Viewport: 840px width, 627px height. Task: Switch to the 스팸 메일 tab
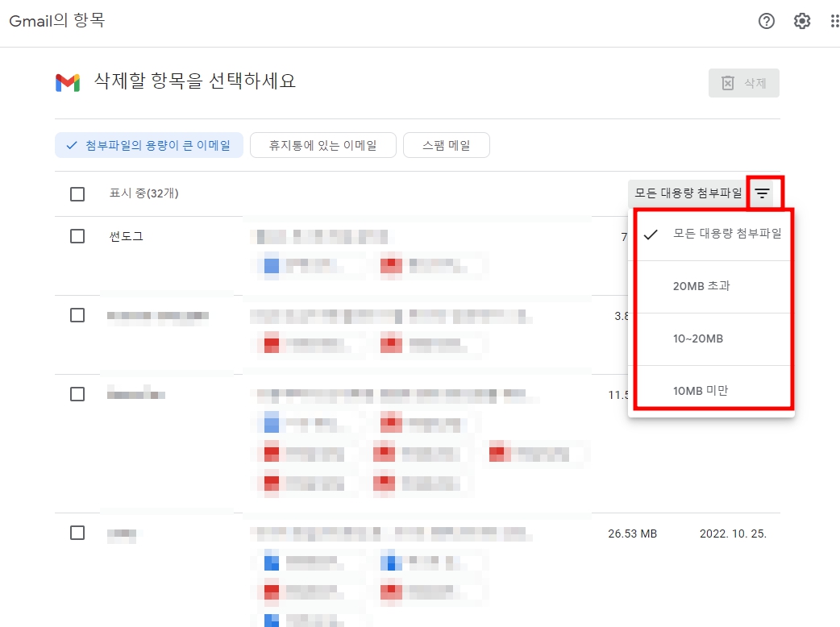tap(447, 145)
